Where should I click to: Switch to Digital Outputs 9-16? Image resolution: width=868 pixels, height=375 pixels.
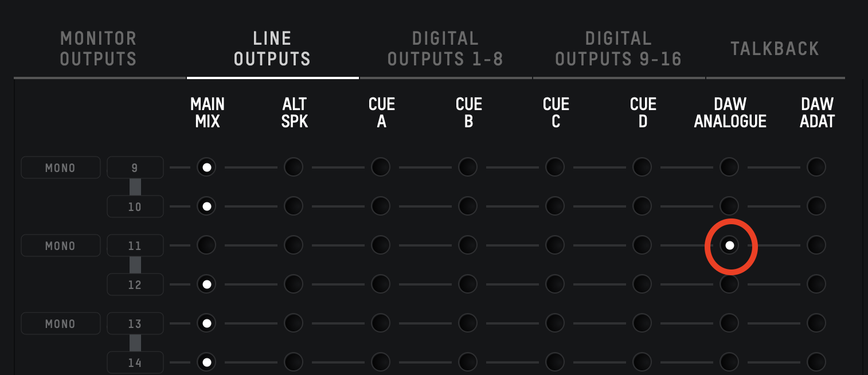pyautogui.click(x=619, y=48)
